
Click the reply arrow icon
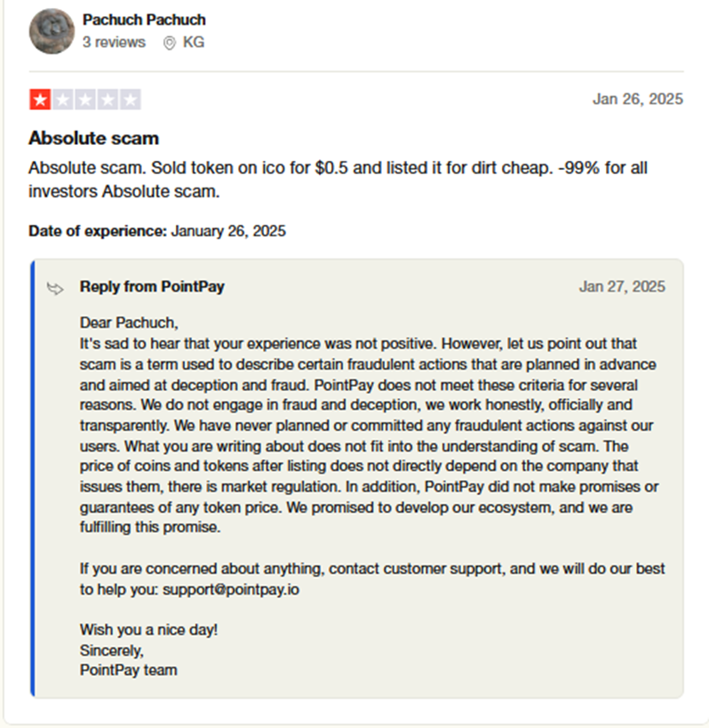(55, 287)
